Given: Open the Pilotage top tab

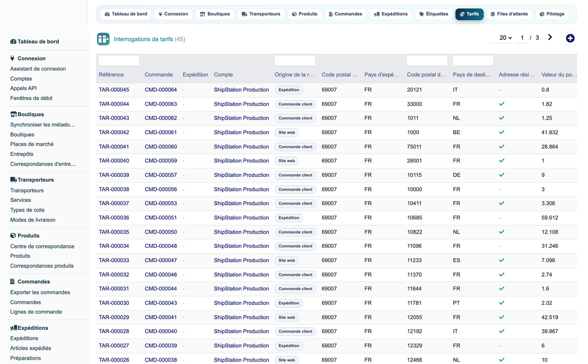Looking at the screenshot, I should [552, 14].
